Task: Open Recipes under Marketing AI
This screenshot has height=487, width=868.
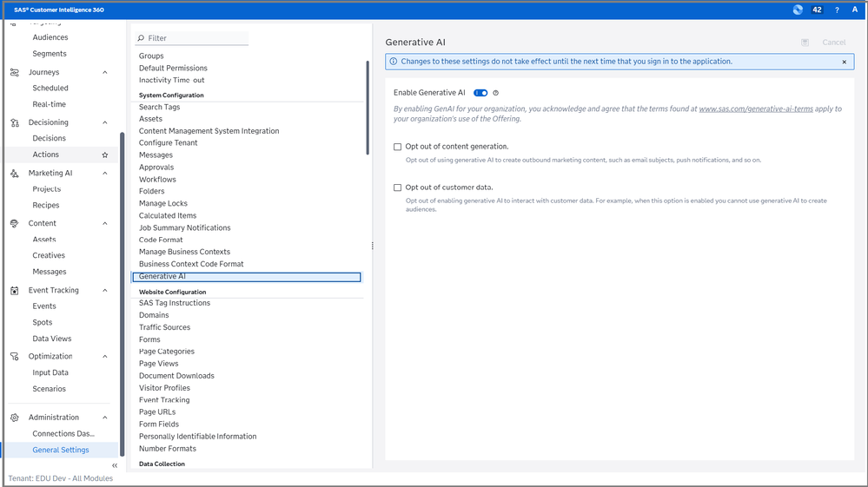Action: pos(46,206)
